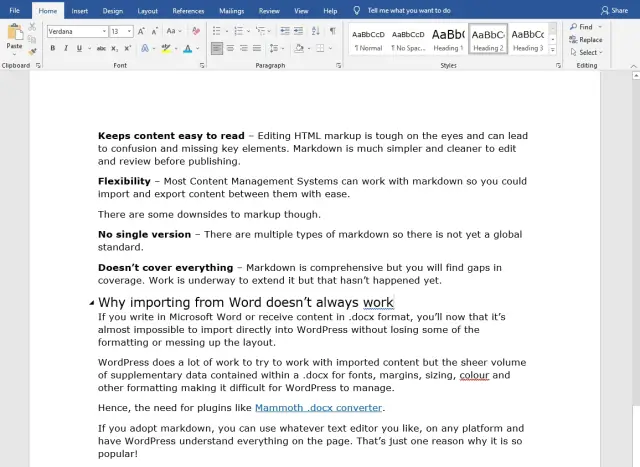Image resolution: width=640 pixels, height=467 pixels.
Task: Open Text Effects and Typography icon
Action: point(145,49)
